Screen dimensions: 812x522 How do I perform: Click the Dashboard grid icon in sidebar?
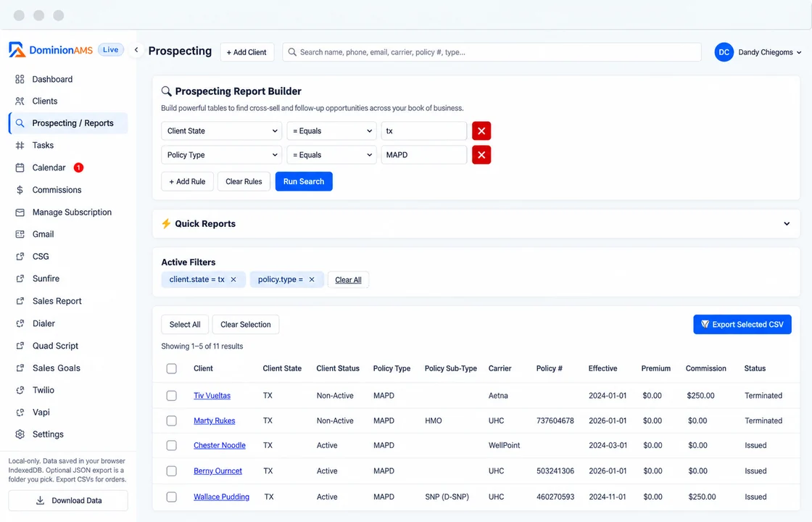click(20, 79)
